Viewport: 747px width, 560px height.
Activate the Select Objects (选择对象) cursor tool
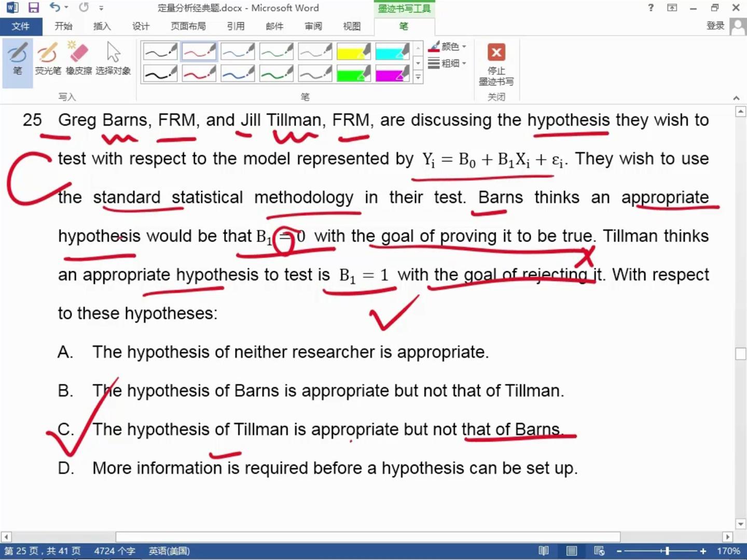(x=113, y=59)
